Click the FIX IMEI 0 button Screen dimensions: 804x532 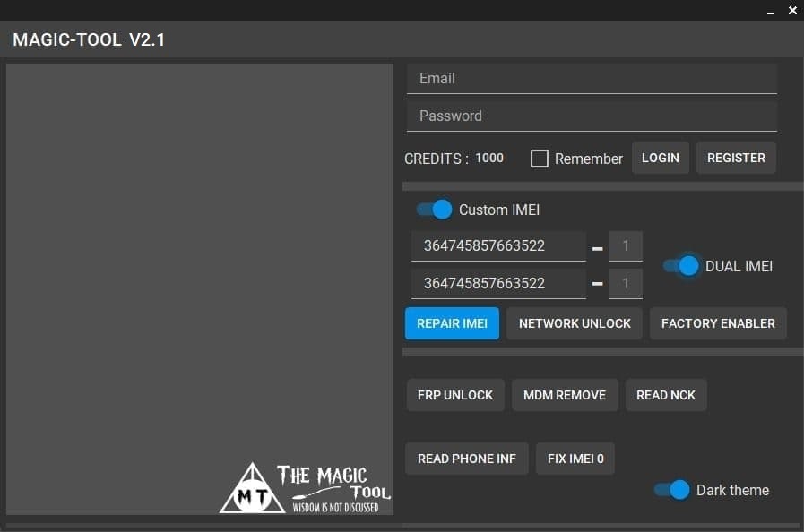coord(575,459)
